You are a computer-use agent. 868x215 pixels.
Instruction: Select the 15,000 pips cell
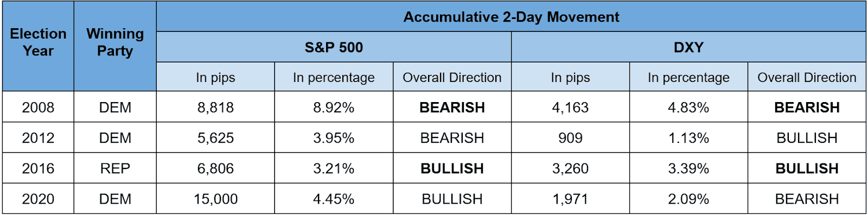click(215, 198)
